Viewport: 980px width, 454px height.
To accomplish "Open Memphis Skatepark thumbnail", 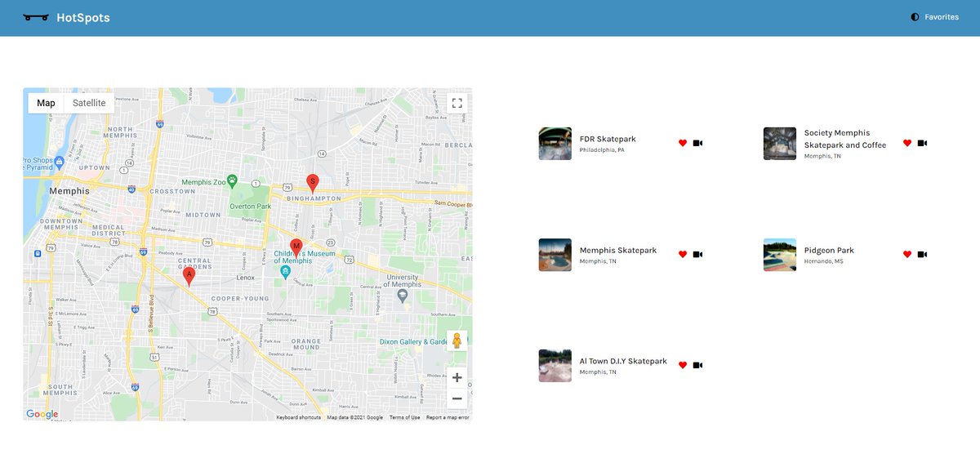I will pyautogui.click(x=555, y=255).
